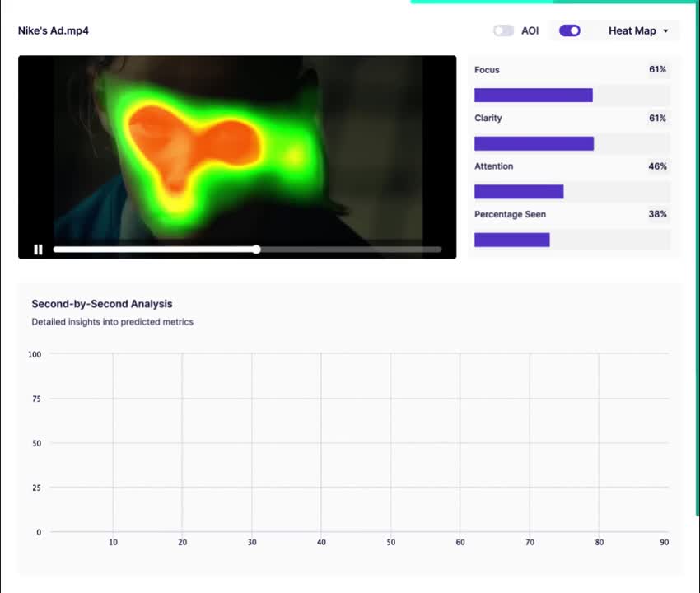Open the Heat Map dropdown
The height and width of the screenshot is (593, 700).
(638, 30)
